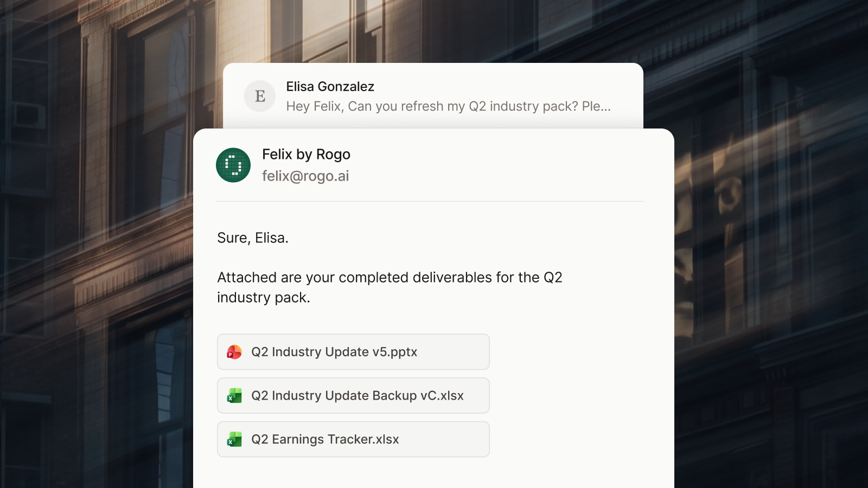Click the sender name Elisa Gonzalez
The height and width of the screenshot is (488, 868).
coord(330,87)
